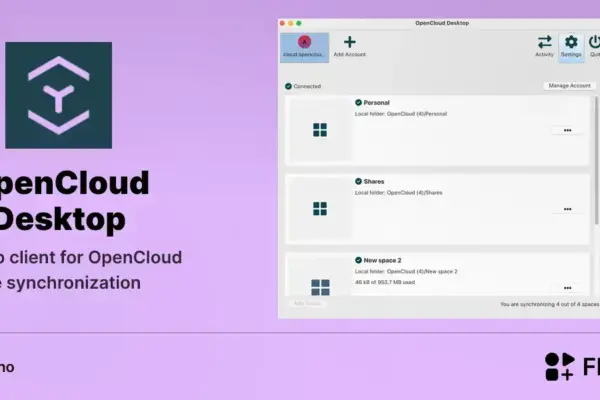The image size is (600, 400).
Task: Select the cloud.opencloud account tab
Action: pos(305,47)
